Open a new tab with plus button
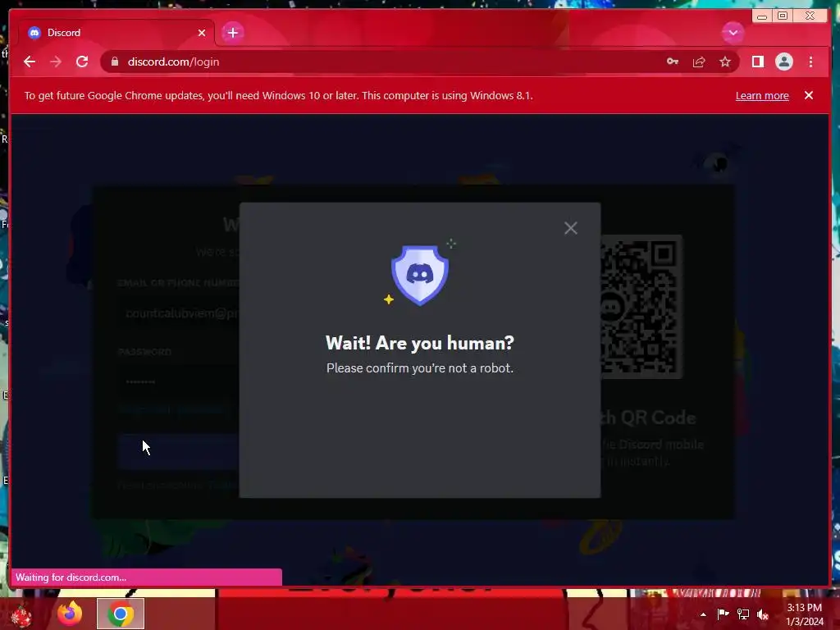The height and width of the screenshot is (630, 840). [232, 33]
